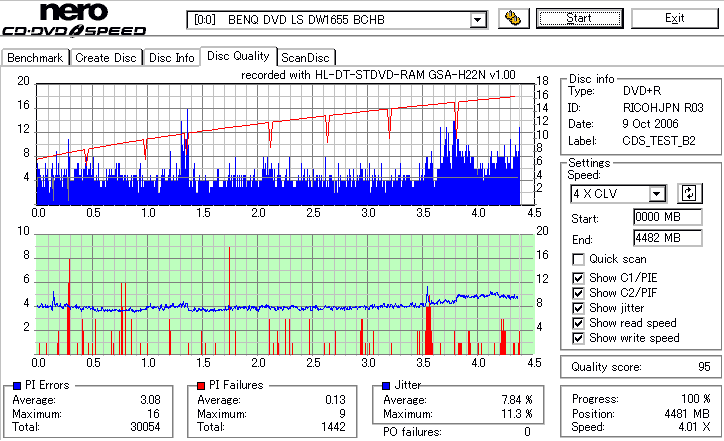The width and height of the screenshot is (724, 441).
Task: Toggle Show C2/PIF checkbox
Action: [578, 293]
